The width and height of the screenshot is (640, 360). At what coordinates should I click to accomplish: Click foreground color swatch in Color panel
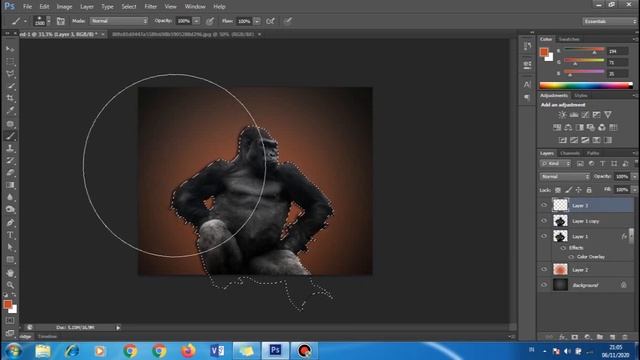point(544,52)
